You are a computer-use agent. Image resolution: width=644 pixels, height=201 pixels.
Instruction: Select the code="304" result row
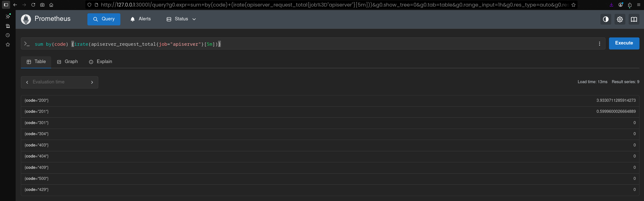[330, 134]
